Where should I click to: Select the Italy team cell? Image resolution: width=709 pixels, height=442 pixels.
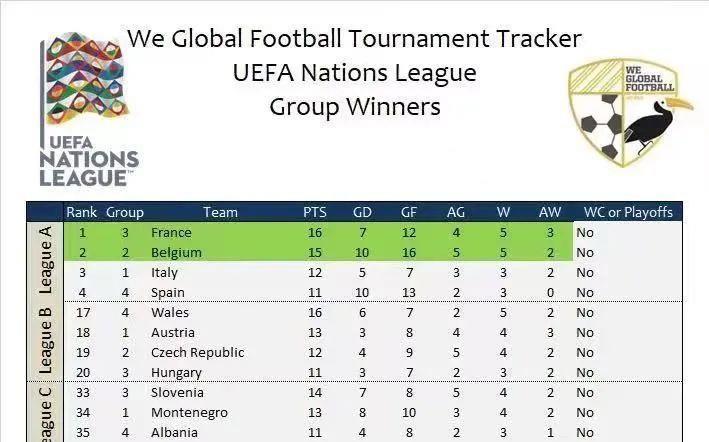coord(164,272)
